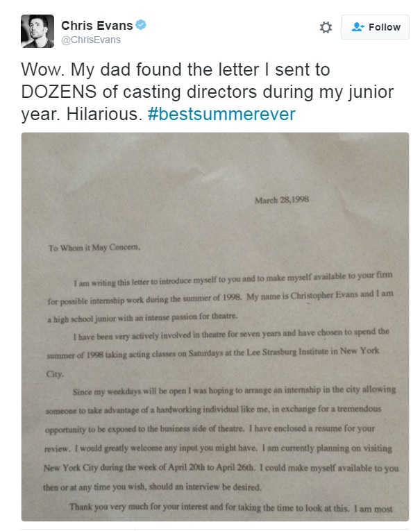The width and height of the screenshot is (420, 531).
Task: Click the word Hilarious in the tweet
Action: 104,114
